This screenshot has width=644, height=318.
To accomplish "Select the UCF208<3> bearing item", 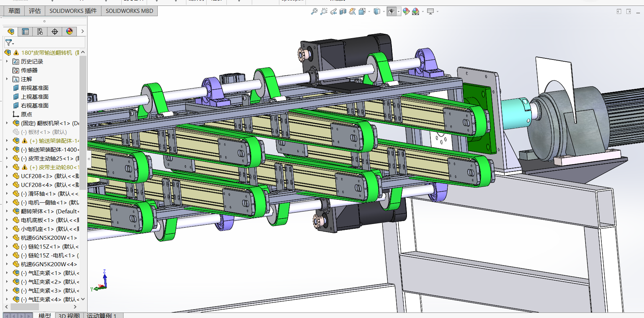I will click(x=50, y=176).
